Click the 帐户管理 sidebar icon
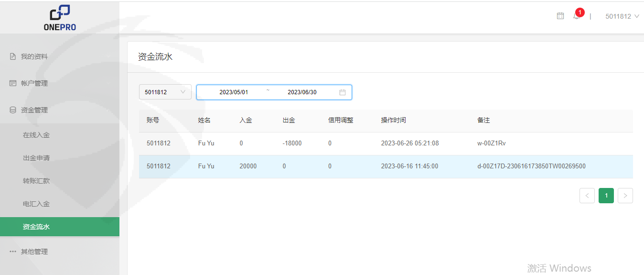The width and height of the screenshot is (644, 275). pyautogui.click(x=13, y=83)
